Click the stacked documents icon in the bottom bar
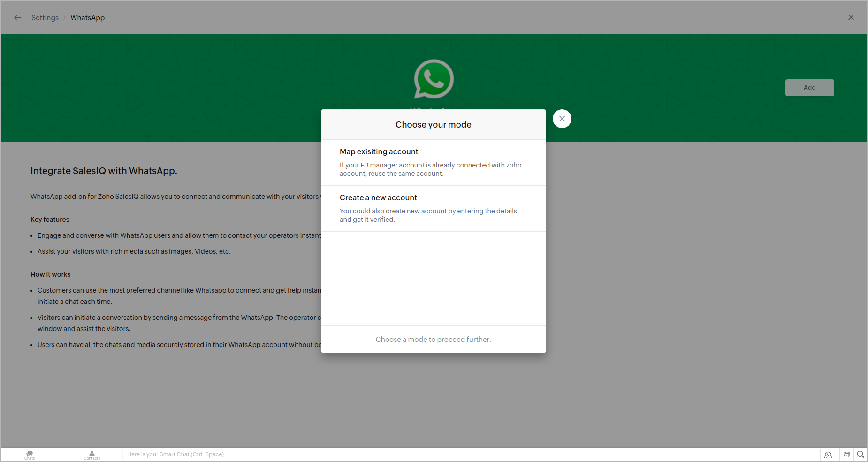Screen dimensions: 868x462 pos(846,454)
